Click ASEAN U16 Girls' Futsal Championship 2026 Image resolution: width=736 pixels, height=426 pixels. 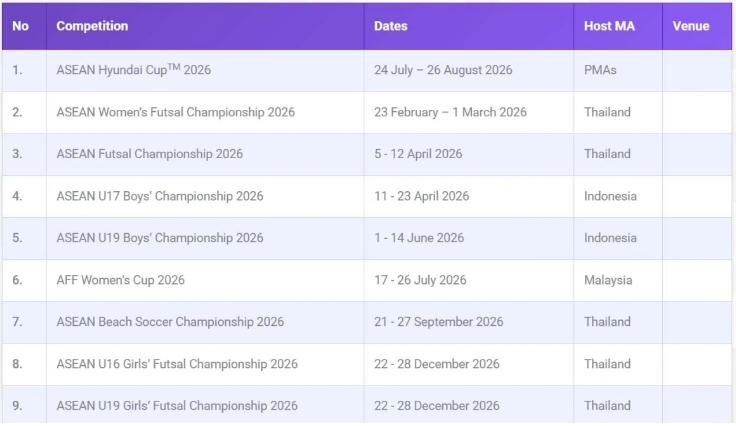click(177, 364)
